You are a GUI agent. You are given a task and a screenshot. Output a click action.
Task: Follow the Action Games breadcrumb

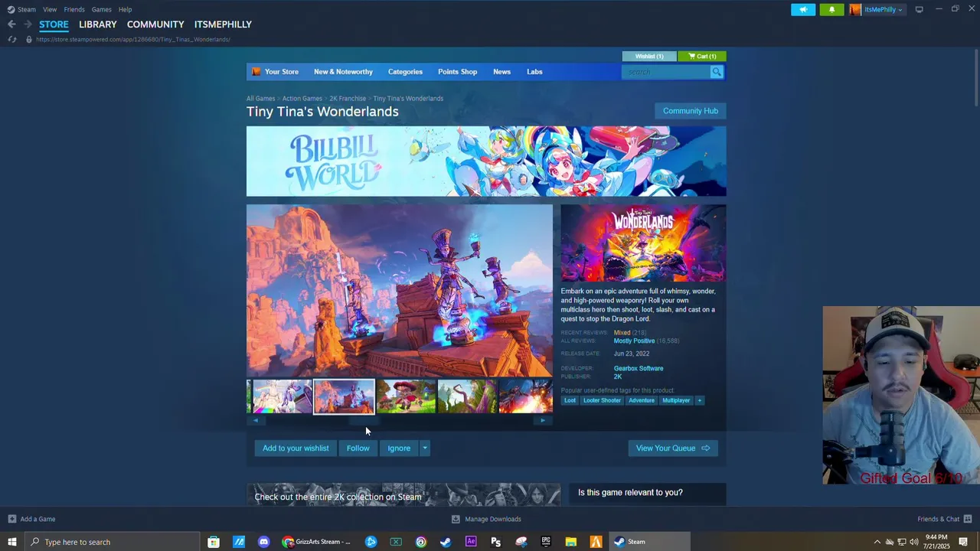[302, 98]
